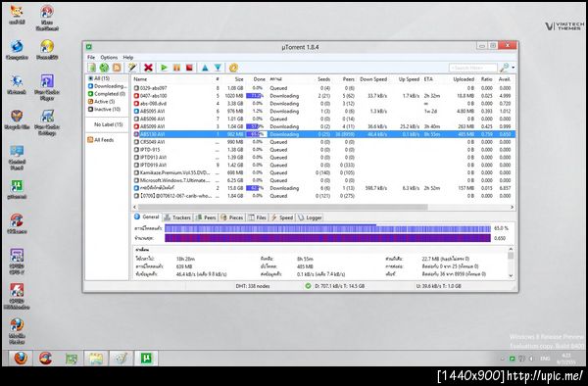588x386 pixels.
Task: Switch to the Logger tab
Action: [310, 217]
